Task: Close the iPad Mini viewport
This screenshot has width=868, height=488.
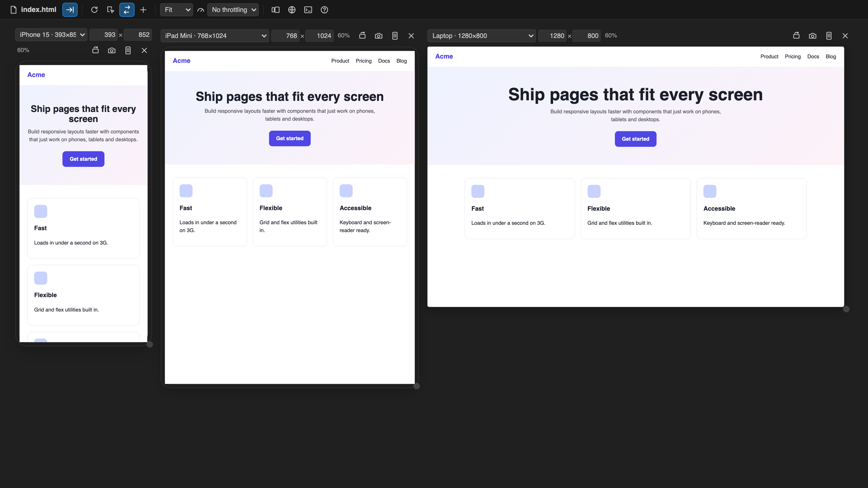Action: click(x=411, y=36)
